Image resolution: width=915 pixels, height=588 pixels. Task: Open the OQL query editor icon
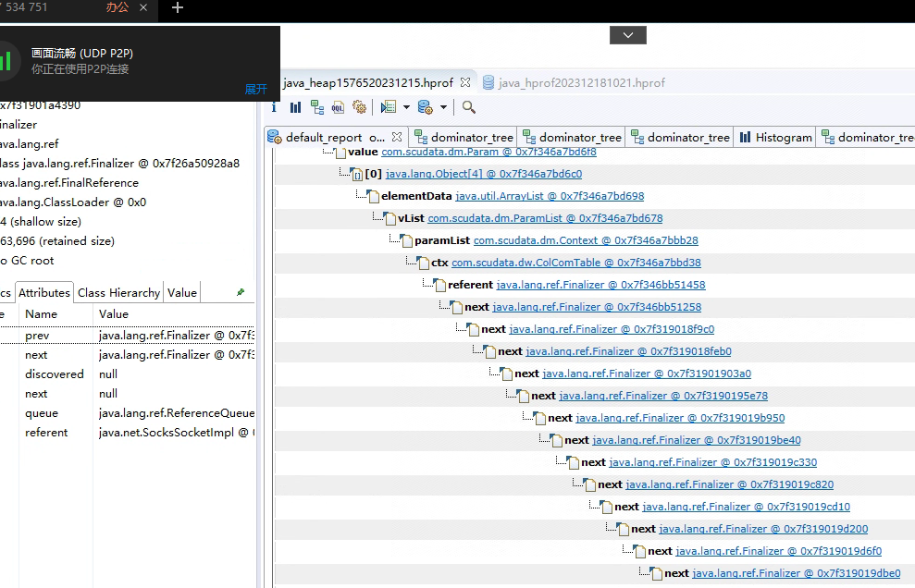click(338, 107)
